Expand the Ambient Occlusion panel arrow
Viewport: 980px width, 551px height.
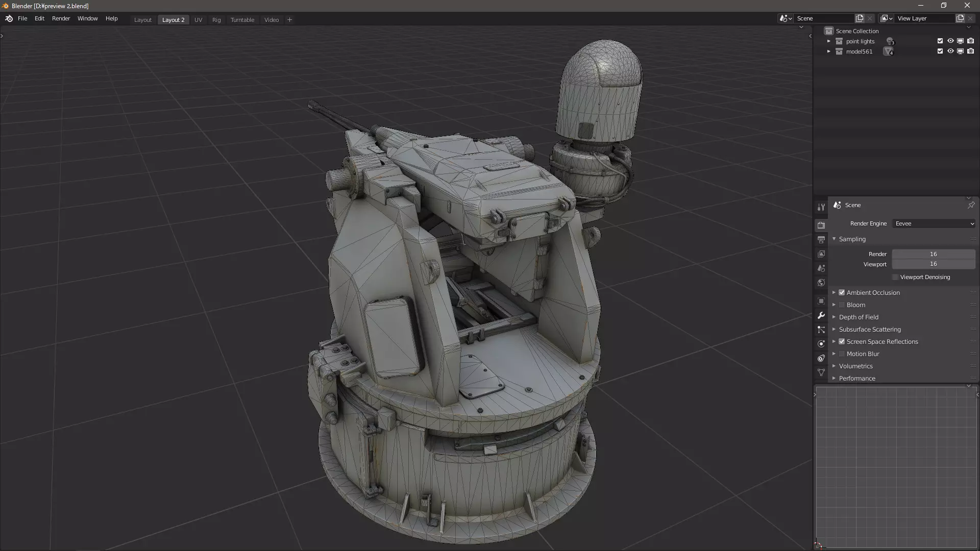[x=834, y=292]
